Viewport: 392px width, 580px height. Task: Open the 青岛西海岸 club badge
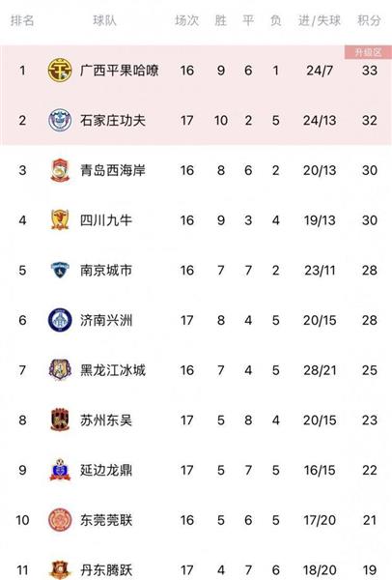pos(60,170)
